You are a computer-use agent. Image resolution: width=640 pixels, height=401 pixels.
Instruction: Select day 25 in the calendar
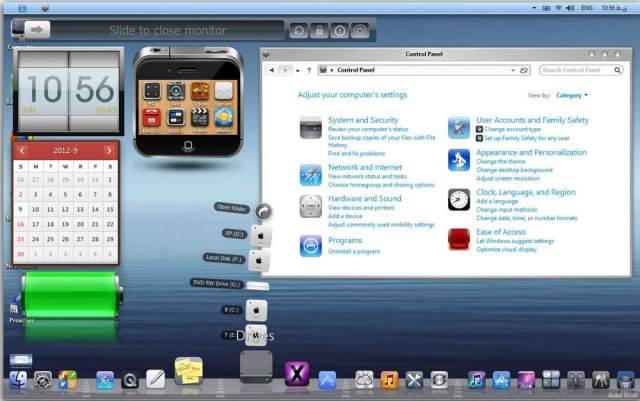tap(50, 239)
